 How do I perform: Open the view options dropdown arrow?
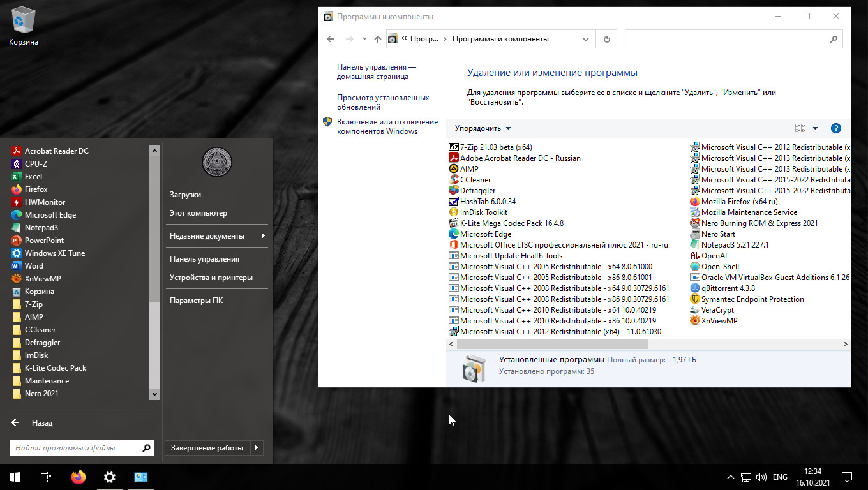point(815,128)
